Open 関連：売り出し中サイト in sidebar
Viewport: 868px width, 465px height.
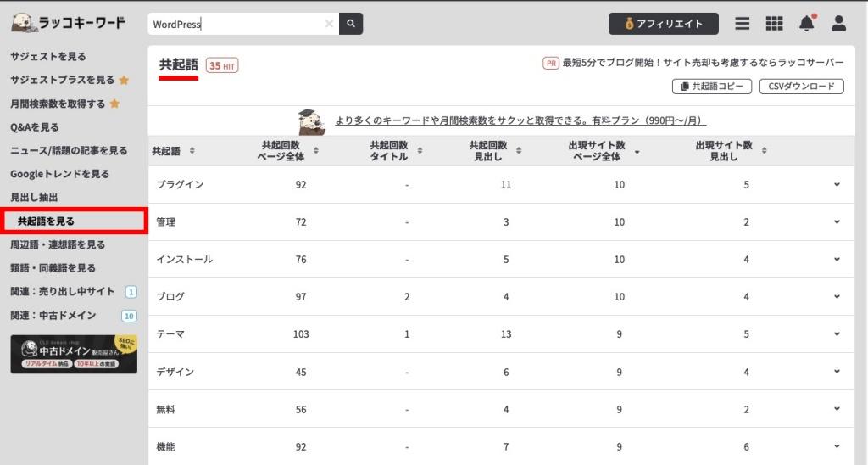coord(63,292)
